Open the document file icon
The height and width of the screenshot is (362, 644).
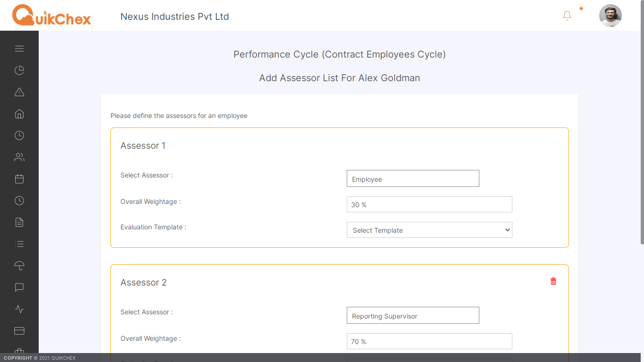[19, 222]
